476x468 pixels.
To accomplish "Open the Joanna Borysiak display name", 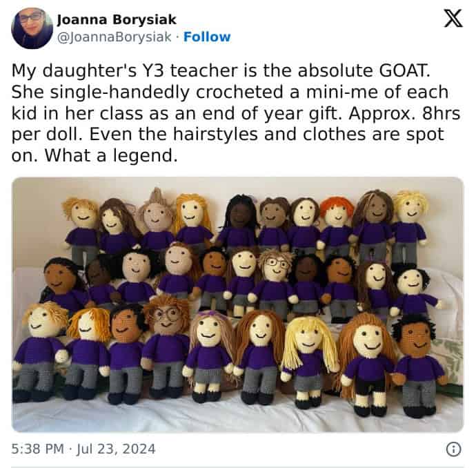I will tap(117, 20).
